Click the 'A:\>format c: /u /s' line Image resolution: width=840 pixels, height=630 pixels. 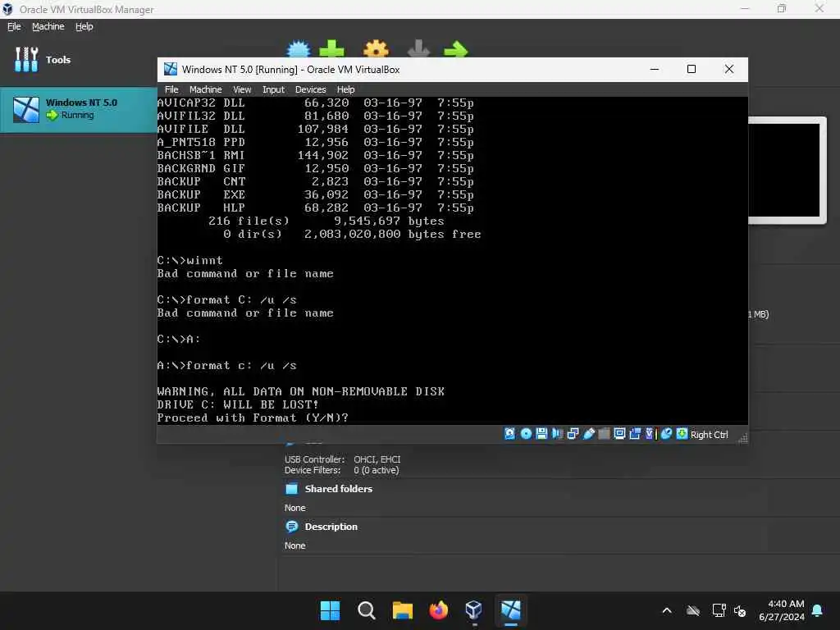click(226, 365)
